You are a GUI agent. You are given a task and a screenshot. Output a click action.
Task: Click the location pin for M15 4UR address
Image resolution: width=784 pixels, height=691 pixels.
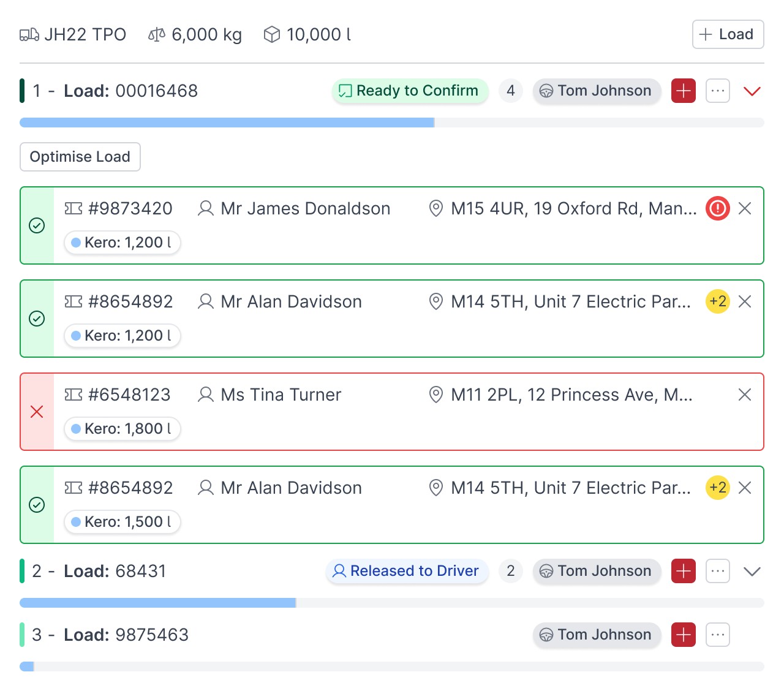click(436, 208)
